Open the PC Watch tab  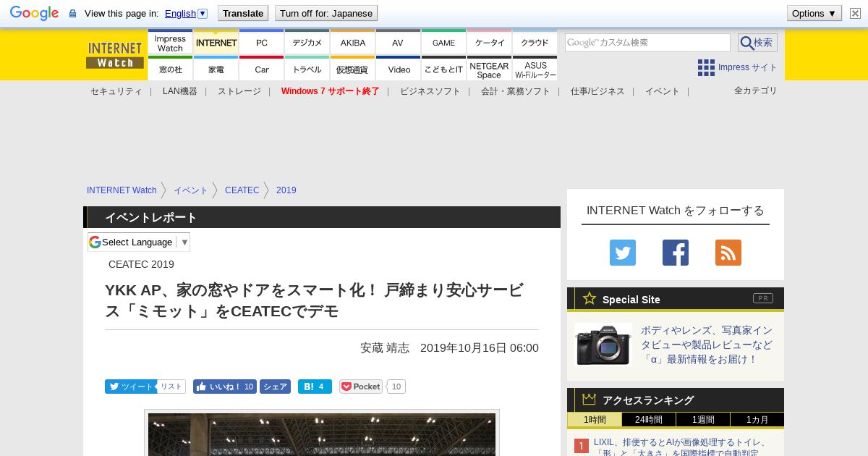click(x=261, y=42)
